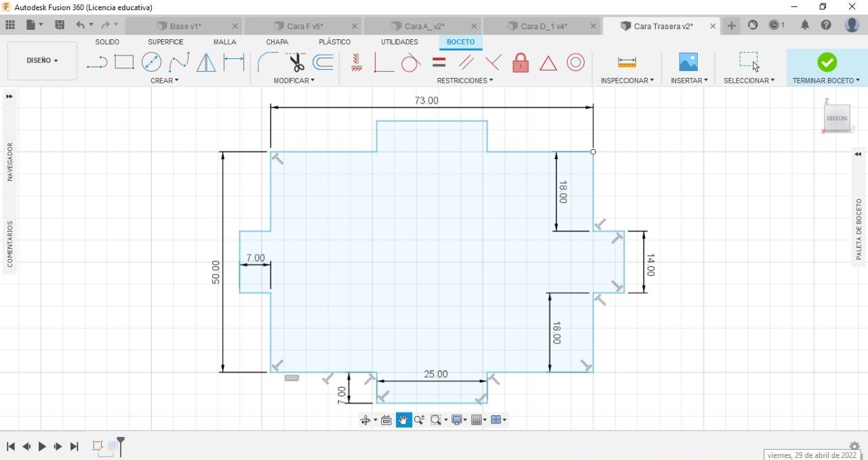
Task: Click green Finish Sketch checkmark
Action: point(827,62)
